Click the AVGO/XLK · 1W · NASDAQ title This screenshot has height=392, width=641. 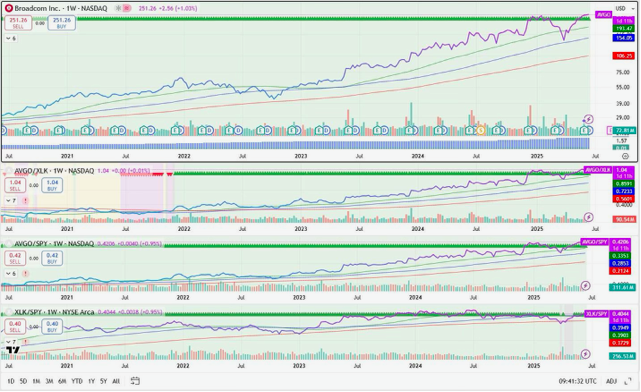(54, 171)
